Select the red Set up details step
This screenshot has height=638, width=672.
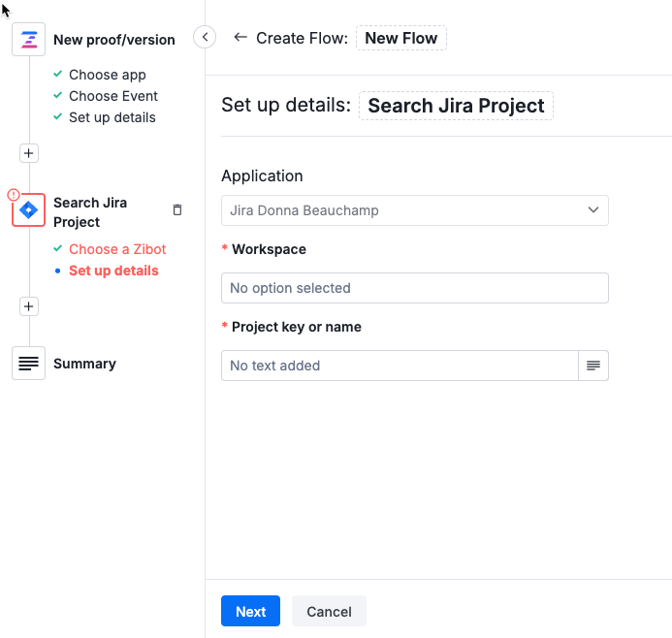tap(113, 271)
